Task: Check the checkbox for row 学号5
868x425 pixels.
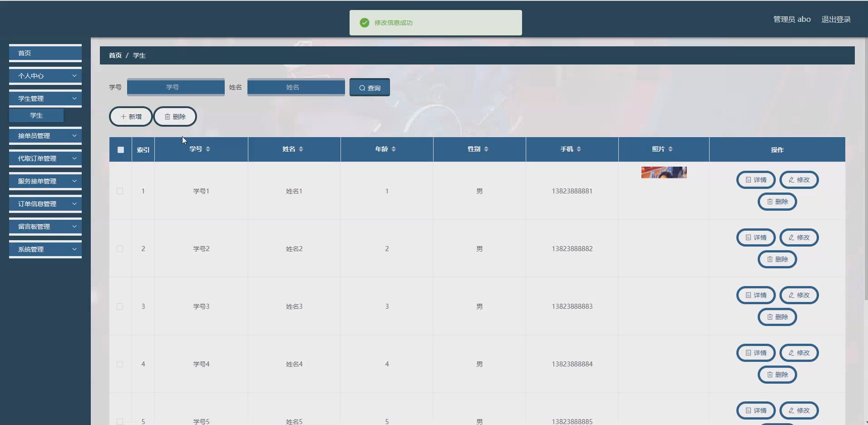Action: (120, 421)
